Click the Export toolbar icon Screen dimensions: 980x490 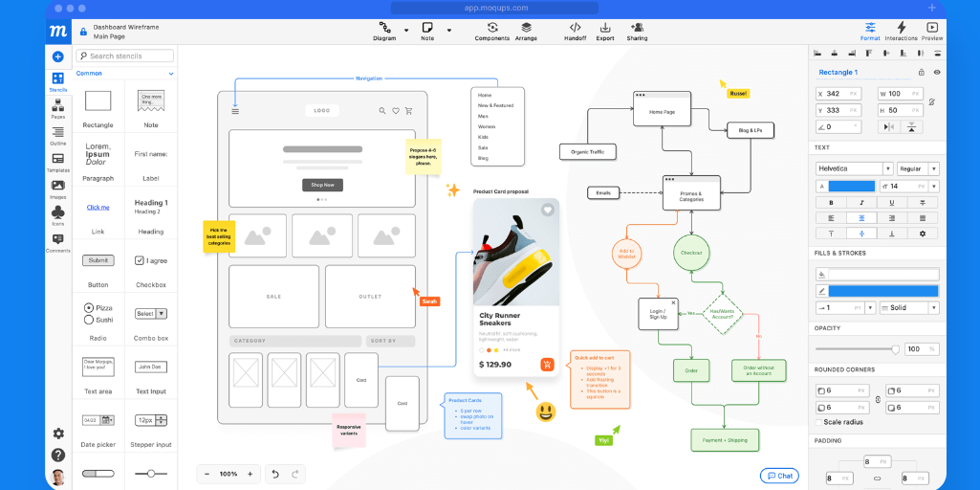(x=605, y=32)
